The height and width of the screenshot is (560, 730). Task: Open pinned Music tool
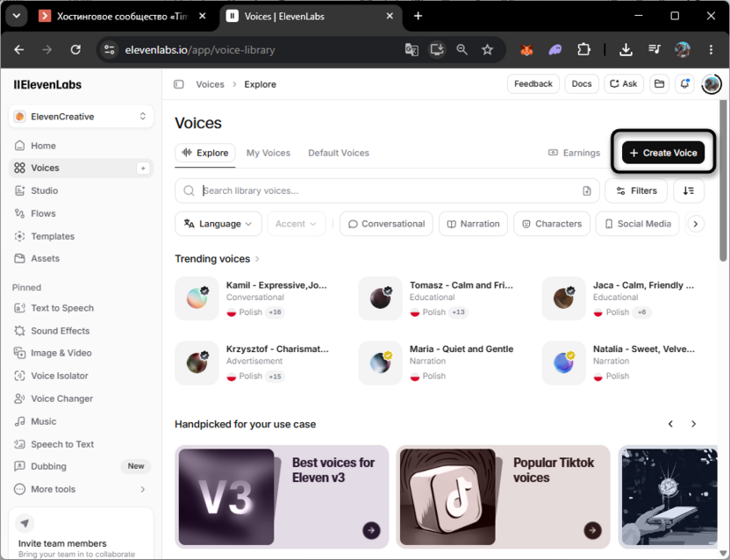click(81, 421)
